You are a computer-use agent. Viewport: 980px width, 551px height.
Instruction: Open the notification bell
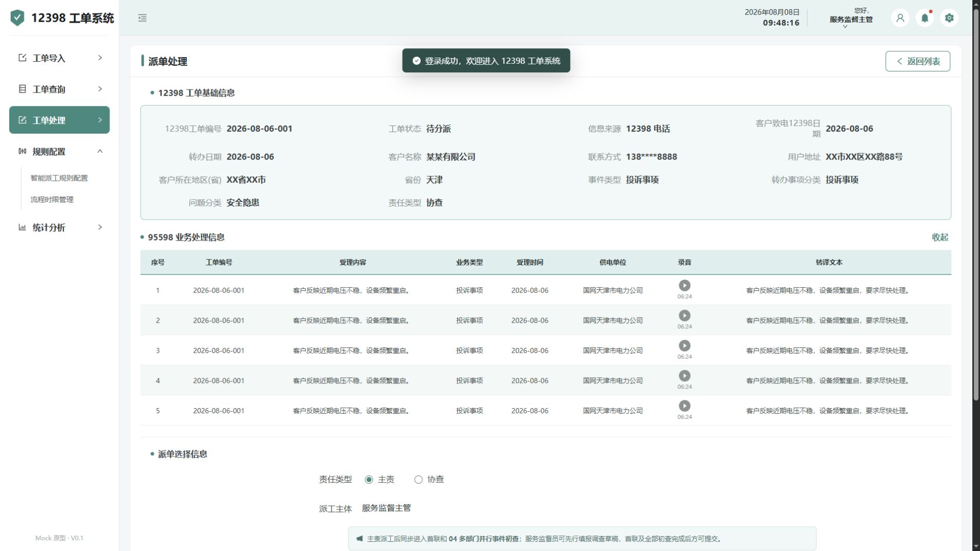click(x=925, y=18)
